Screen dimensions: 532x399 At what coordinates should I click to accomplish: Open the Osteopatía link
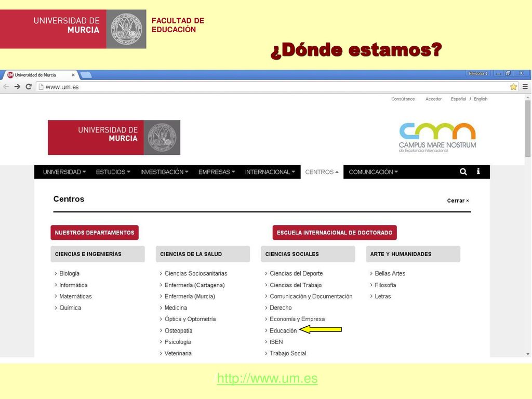(x=178, y=330)
